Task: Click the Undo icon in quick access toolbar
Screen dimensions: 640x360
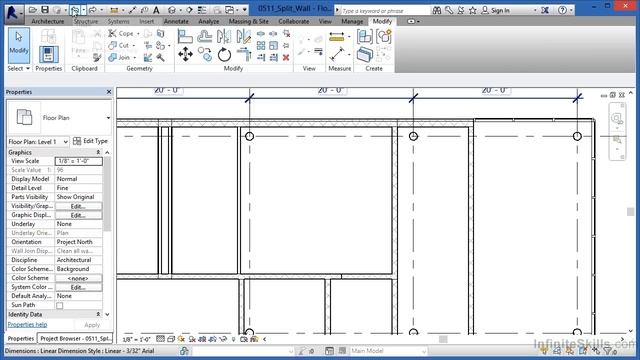Action: pyautogui.click(x=75, y=10)
